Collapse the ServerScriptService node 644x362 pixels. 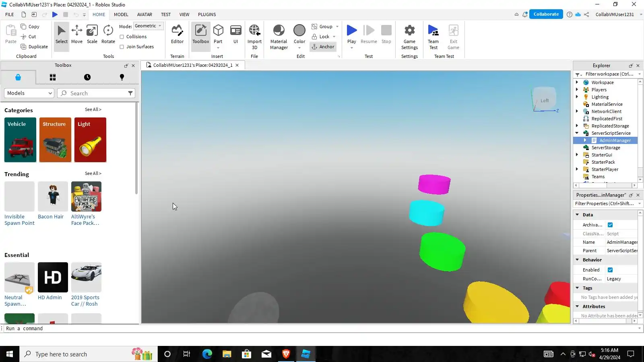(577, 133)
